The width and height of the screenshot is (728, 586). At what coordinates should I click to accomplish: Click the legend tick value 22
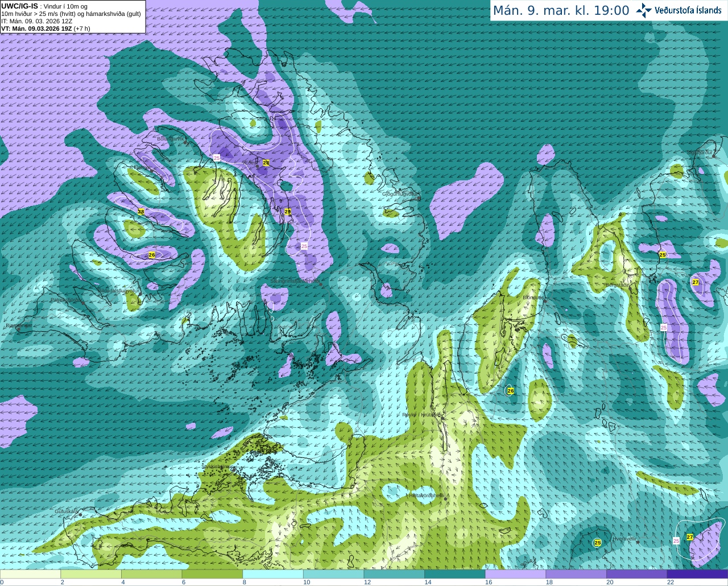tap(671, 582)
